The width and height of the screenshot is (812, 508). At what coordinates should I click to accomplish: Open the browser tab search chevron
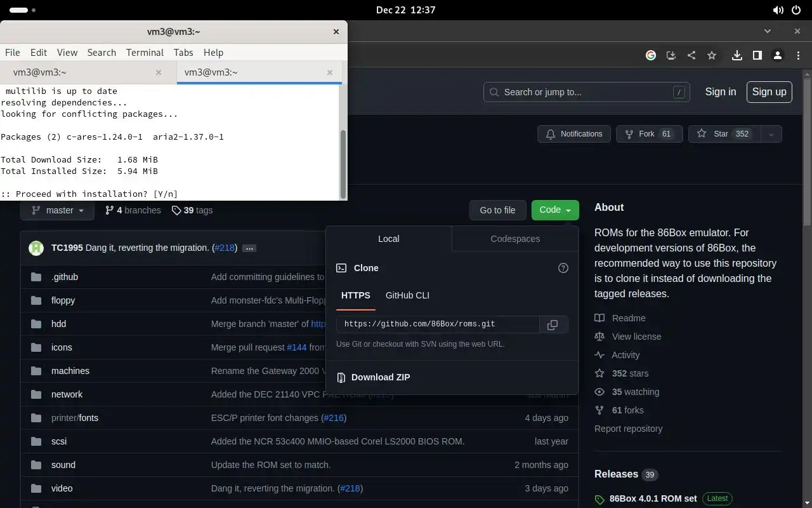pos(768,31)
